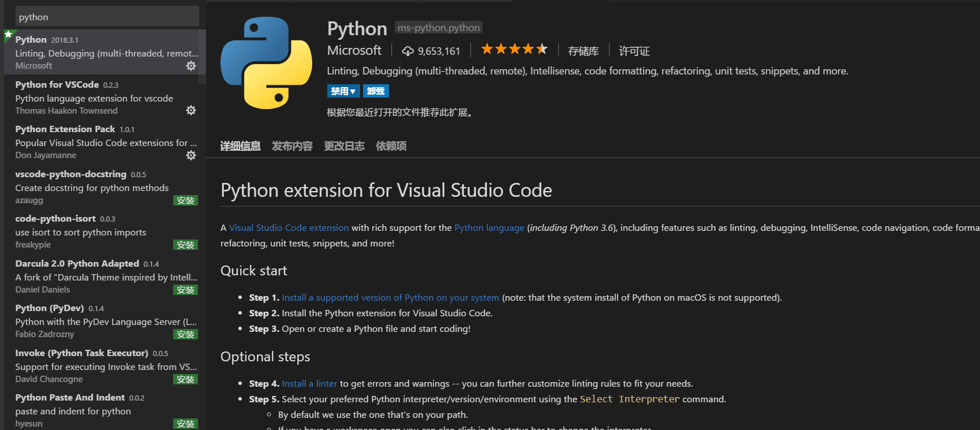Install Darcula 2.0 Python Adapted theme

(x=185, y=290)
